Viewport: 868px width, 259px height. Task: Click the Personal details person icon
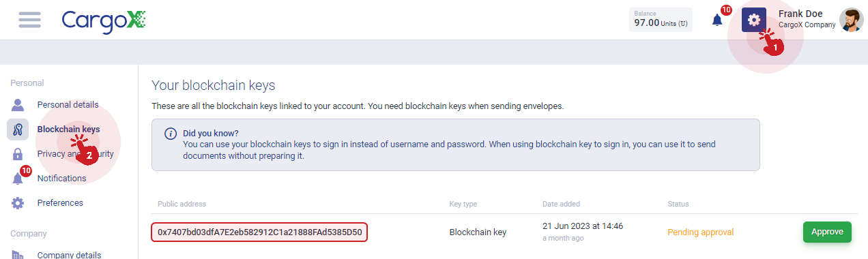click(x=18, y=104)
